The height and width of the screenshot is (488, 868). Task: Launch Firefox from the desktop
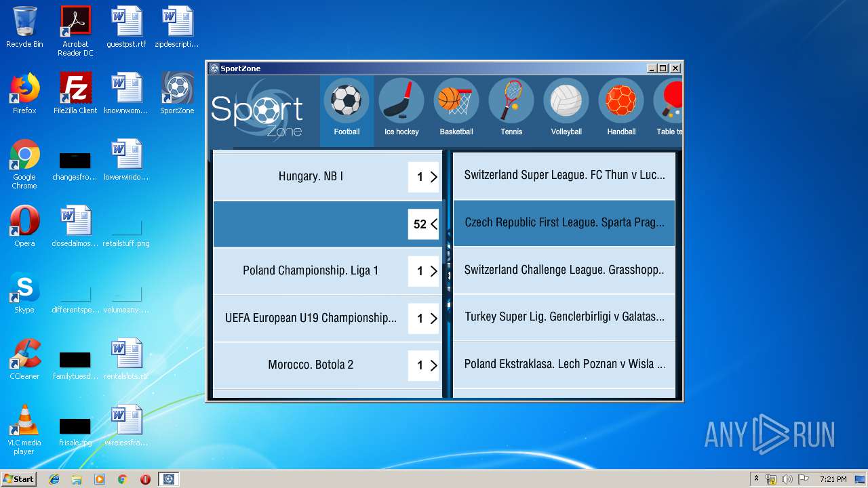tap(24, 94)
